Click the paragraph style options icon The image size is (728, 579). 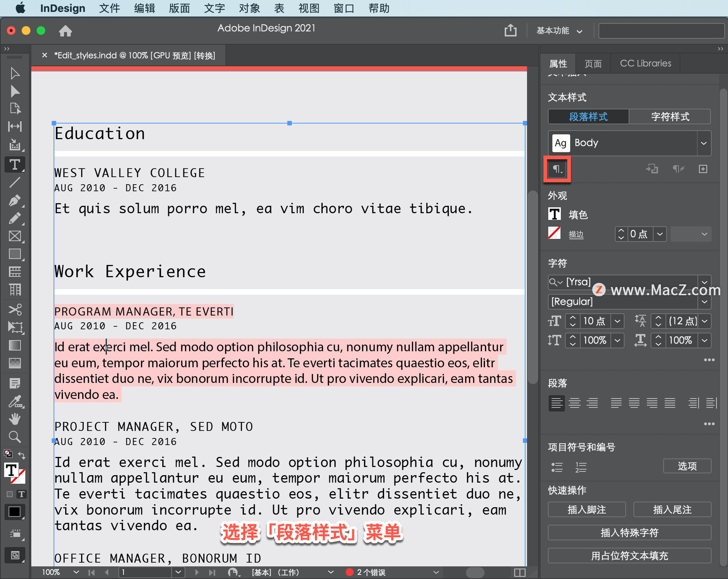pos(557,169)
